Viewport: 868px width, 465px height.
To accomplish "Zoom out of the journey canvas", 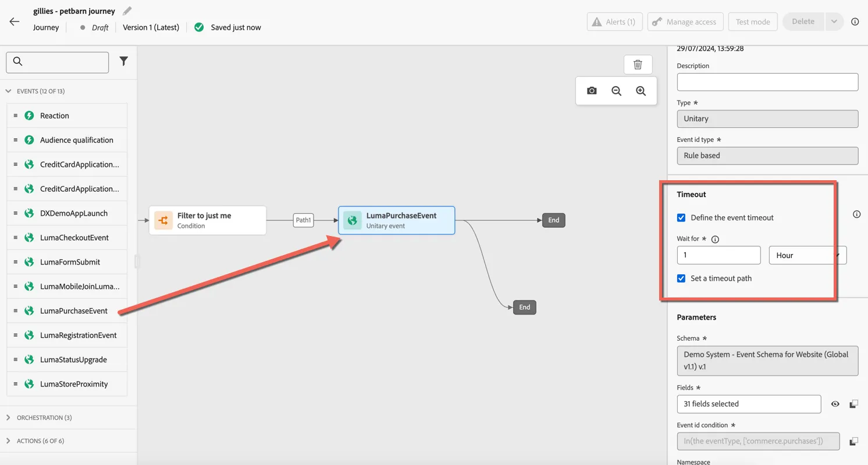I will pos(616,91).
